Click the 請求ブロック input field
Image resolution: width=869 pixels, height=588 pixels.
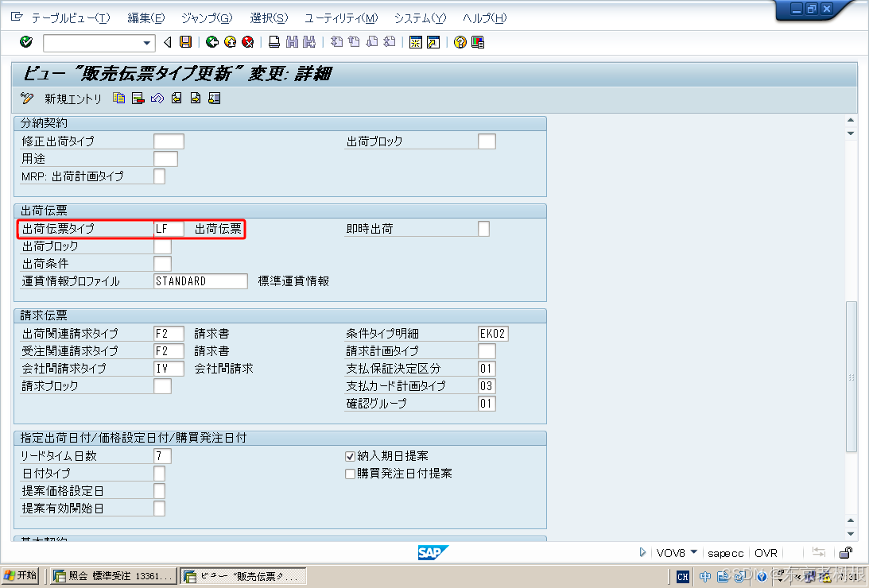tap(162, 386)
